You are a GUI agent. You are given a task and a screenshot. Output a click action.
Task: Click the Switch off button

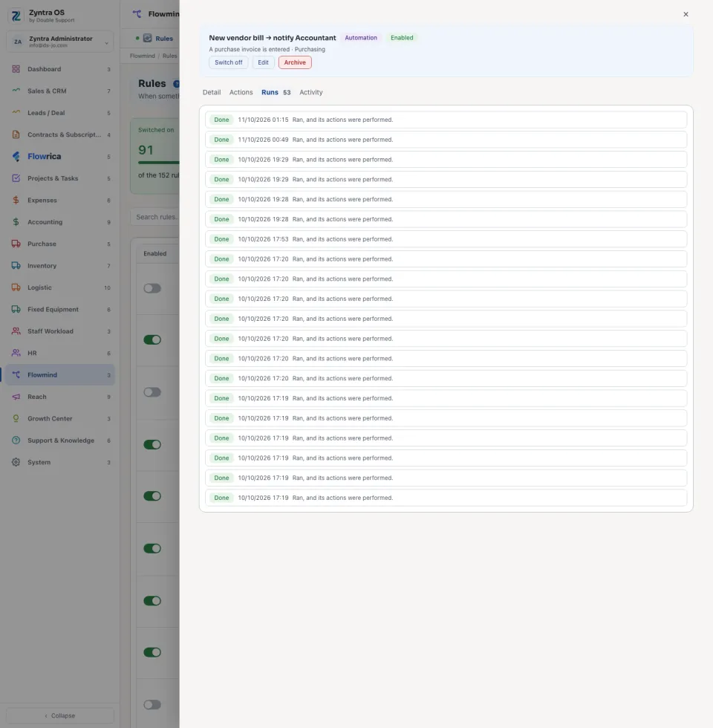click(229, 62)
